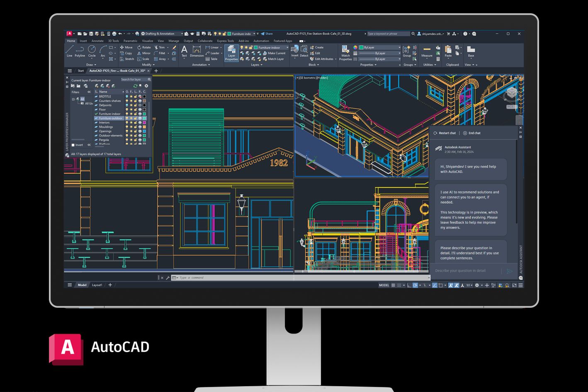Click the search magnifier in title bar

coord(413,34)
